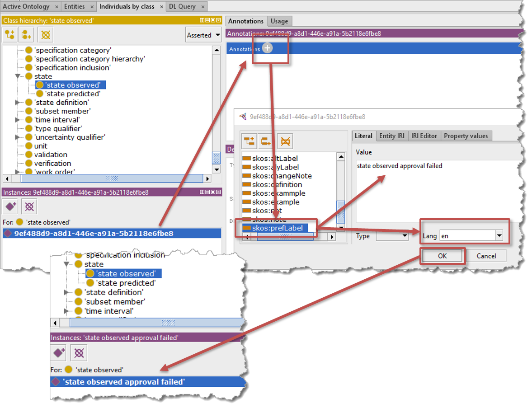Click the add individual diamond icon

pos(10,207)
